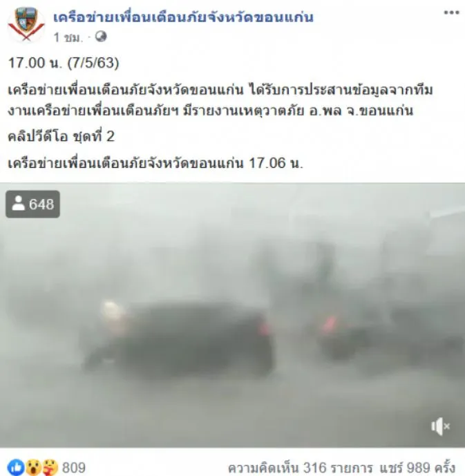Click the 17.00 น. (7/5/63) text line
The image size is (465, 476).
click(x=64, y=63)
